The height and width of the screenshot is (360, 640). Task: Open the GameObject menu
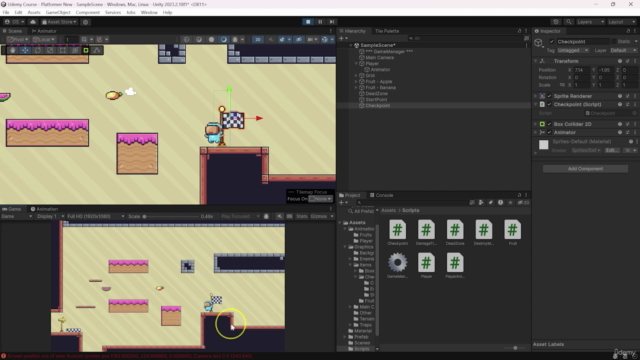pos(58,13)
